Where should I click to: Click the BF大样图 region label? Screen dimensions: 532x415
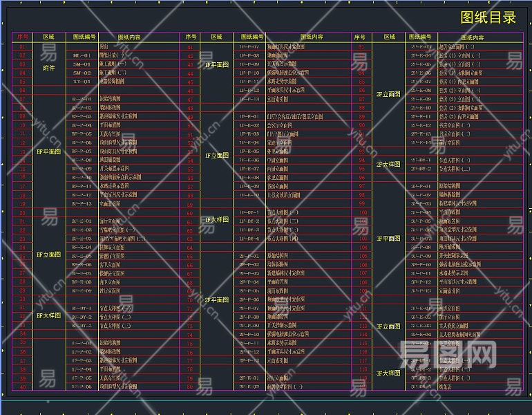(48, 315)
